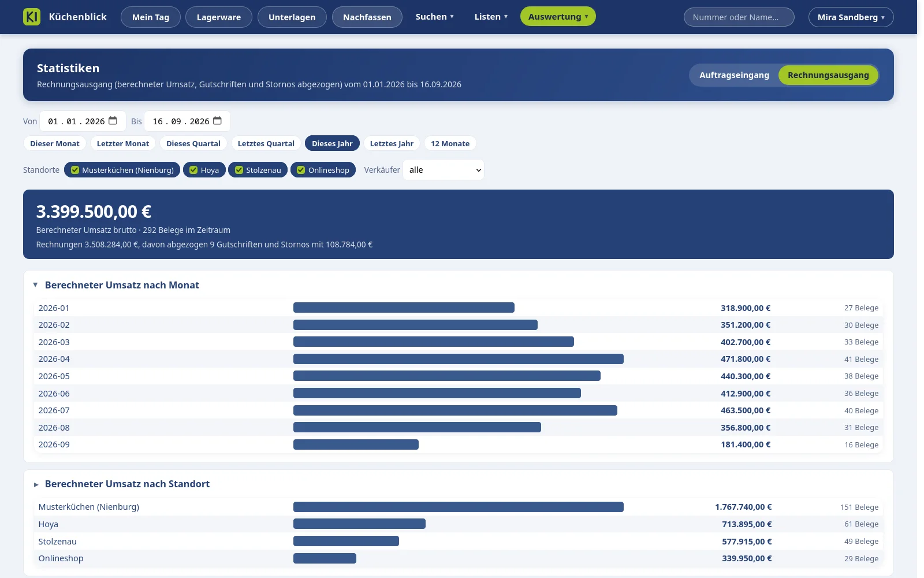Open the Bis date calendar picker icon
The width and height of the screenshot is (924, 578).
click(x=218, y=121)
